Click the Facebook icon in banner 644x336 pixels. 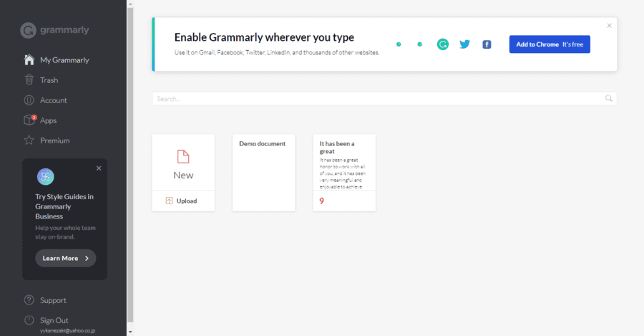point(487,44)
